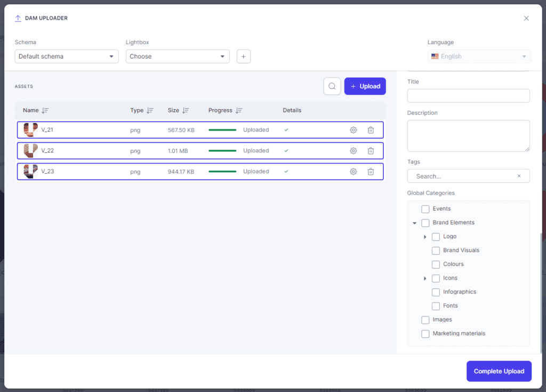Focus the Title input field
This screenshot has width=546, height=392.
point(468,96)
